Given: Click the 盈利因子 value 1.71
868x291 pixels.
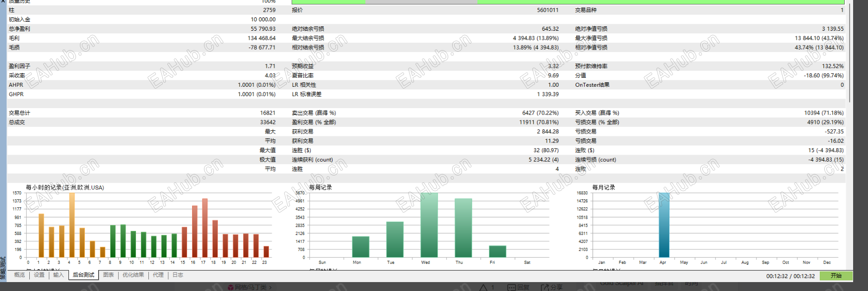Looking at the screenshot, I should (x=270, y=66).
